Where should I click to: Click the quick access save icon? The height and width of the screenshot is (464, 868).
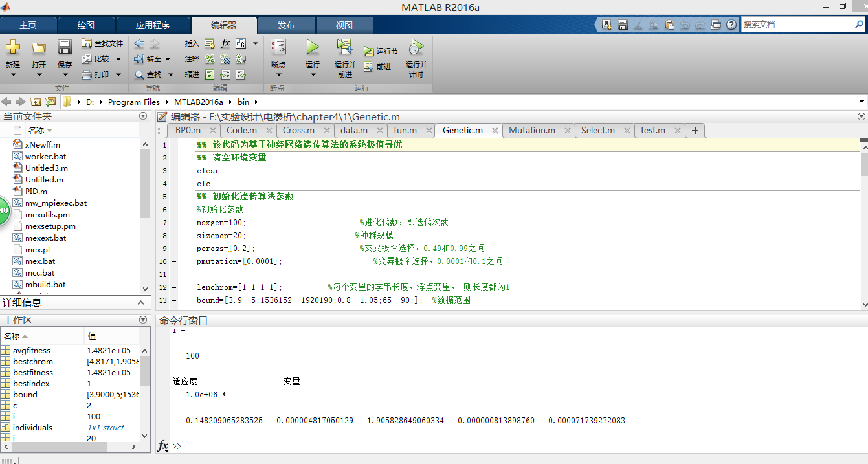tap(623, 25)
